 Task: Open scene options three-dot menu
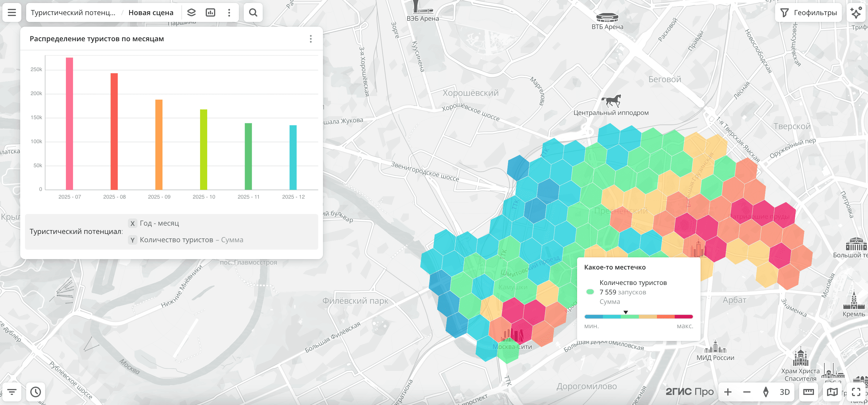coord(229,13)
